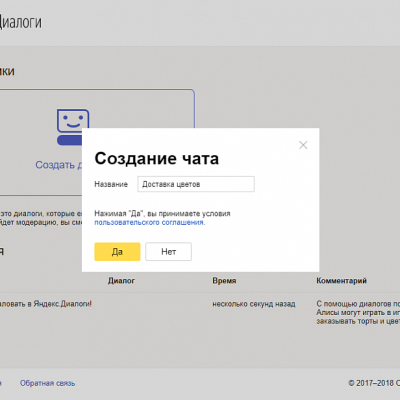Image resolution: width=400 pixels, height=400 pixels.
Task: Click the comment text about Алисы dialogs
Action: [x=358, y=312]
